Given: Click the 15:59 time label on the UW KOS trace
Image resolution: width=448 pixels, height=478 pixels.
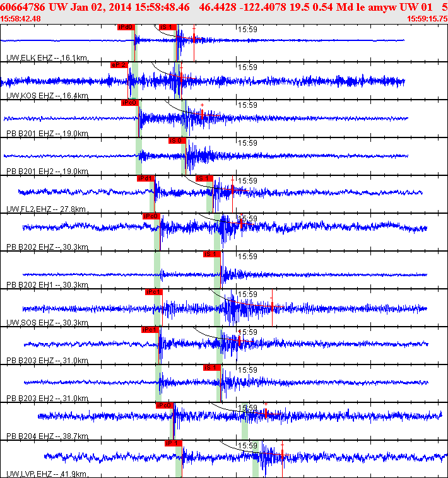Looking at the screenshot, I should (x=247, y=67).
